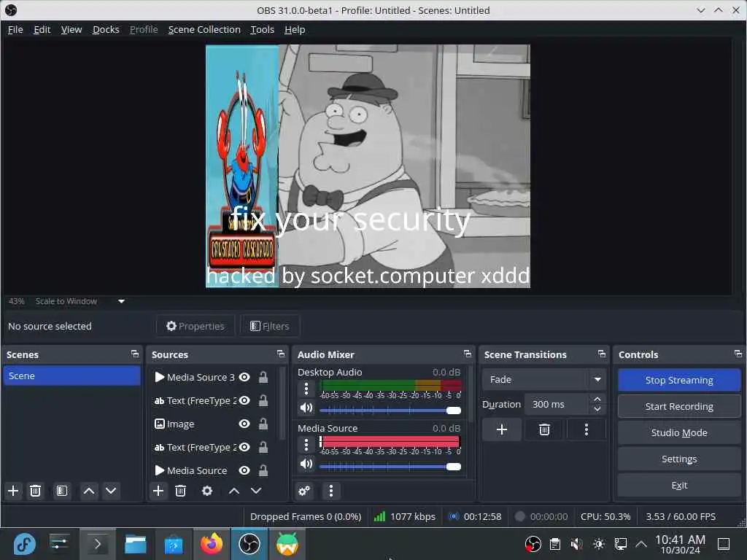
Task: Lock the bottom Media Source
Action: coord(263,470)
